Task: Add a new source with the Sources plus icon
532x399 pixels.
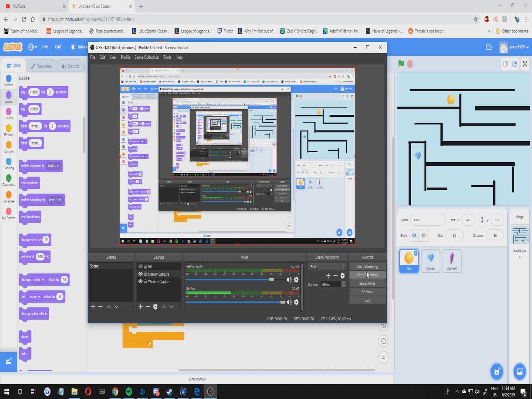Action: [141, 307]
